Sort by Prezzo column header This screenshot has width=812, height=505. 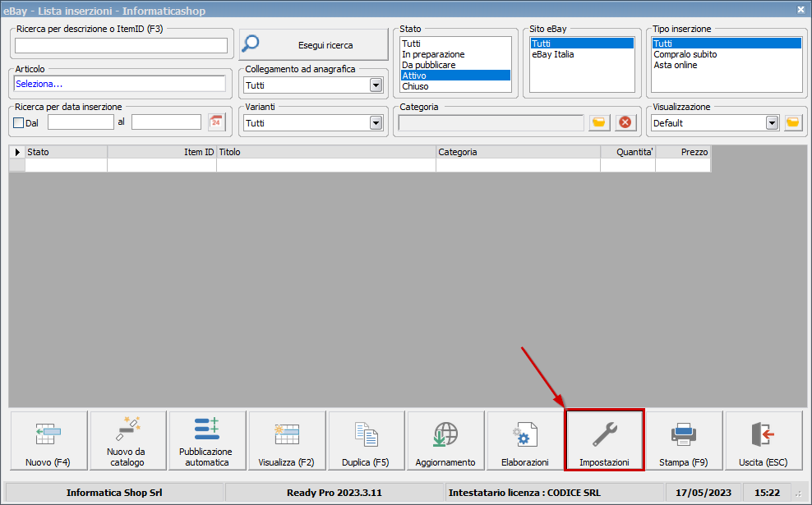pyautogui.click(x=684, y=152)
